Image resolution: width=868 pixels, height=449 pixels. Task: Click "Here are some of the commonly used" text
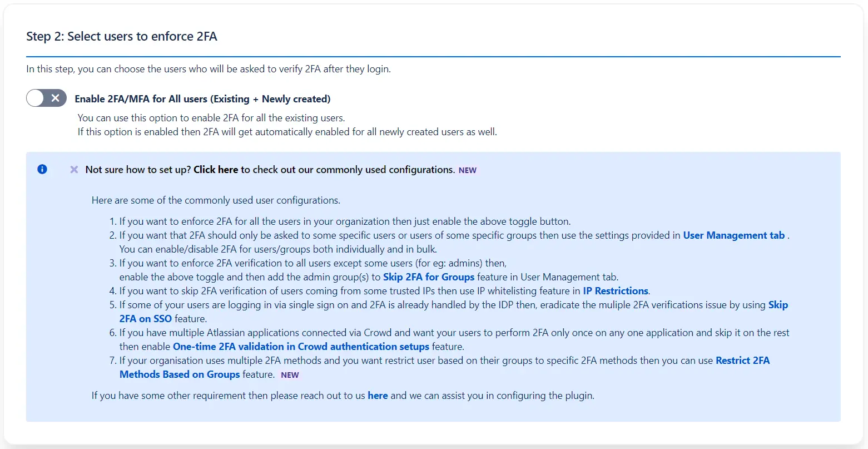pyautogui.click(x=216, y=200)
